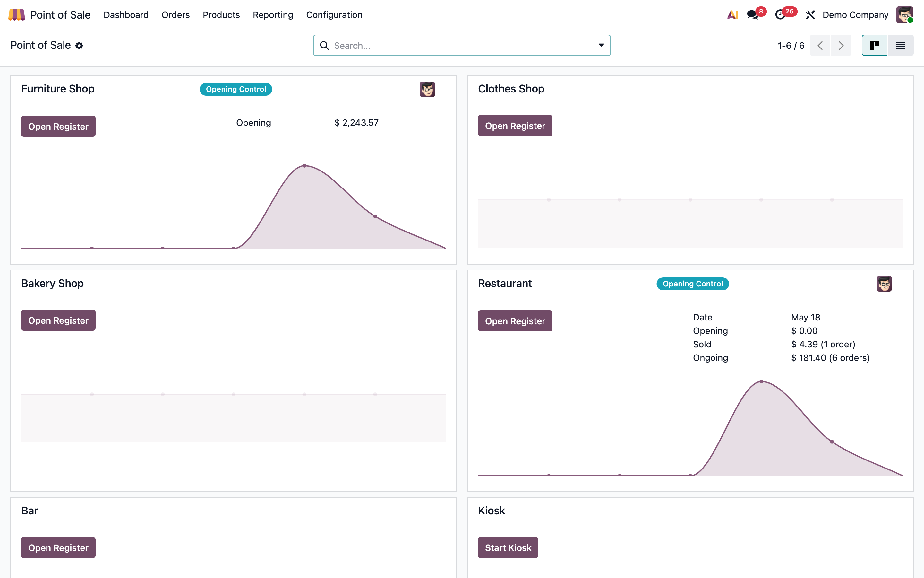Open the Point of Sale app icon
This screenshot has height=578, width=924.
click(16, 14)
